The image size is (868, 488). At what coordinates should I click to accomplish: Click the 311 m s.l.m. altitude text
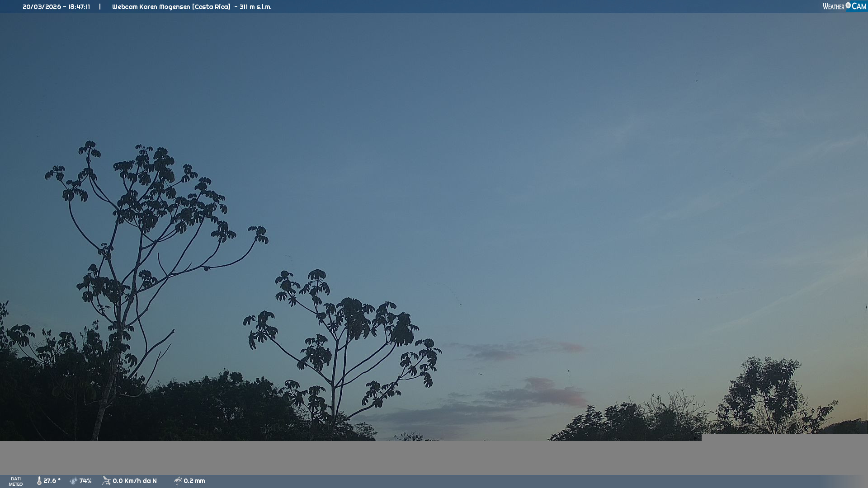click(x=255, y=7)
